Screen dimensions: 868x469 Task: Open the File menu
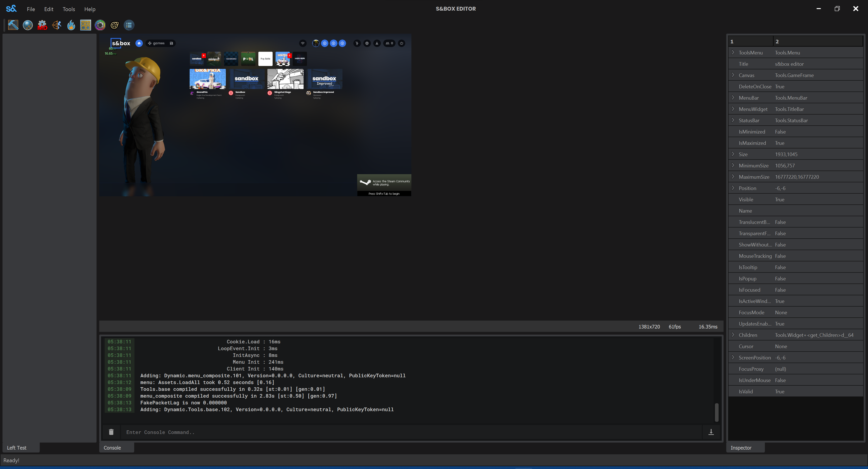[31, 9]
